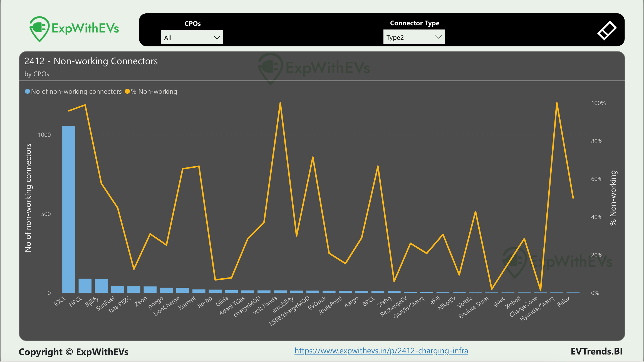The height and width of the screenshot is (362, 644).
Task: Click the RechargeEV axis label
Action: click(x=394, y=306)
